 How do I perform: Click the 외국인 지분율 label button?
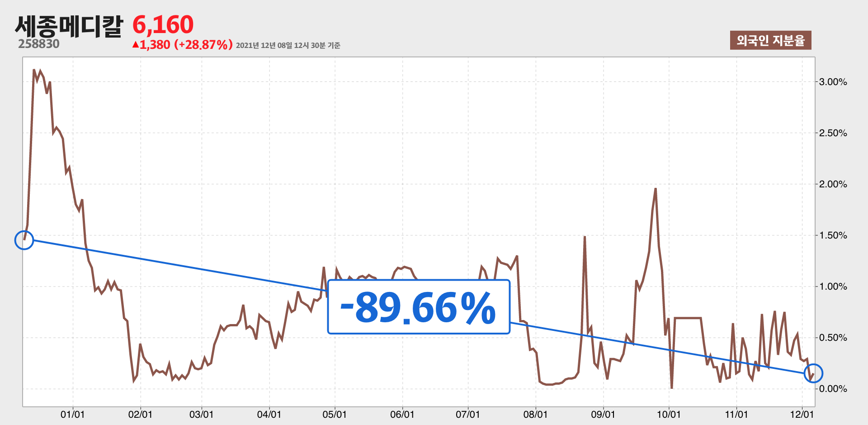[x=770, y=40]
